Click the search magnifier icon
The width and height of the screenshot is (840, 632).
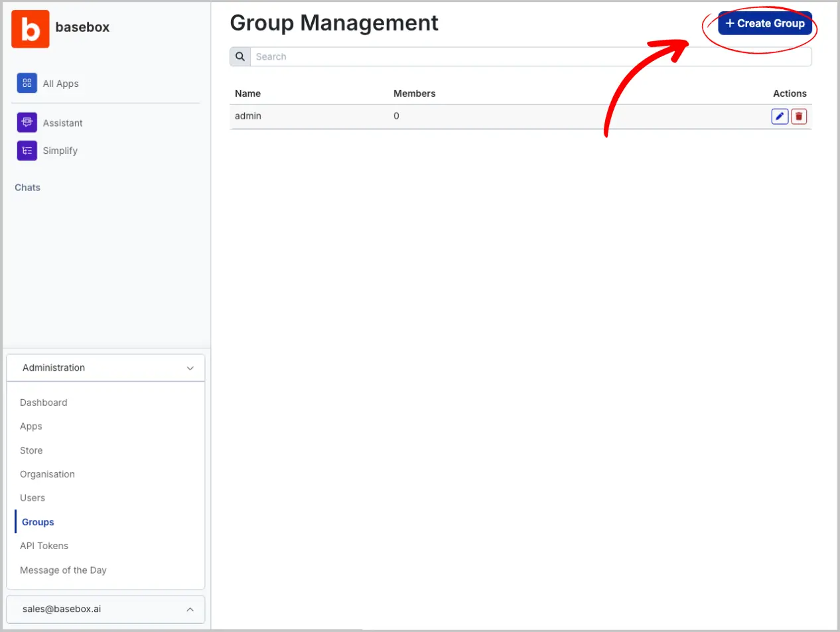(x=240, y=57)
